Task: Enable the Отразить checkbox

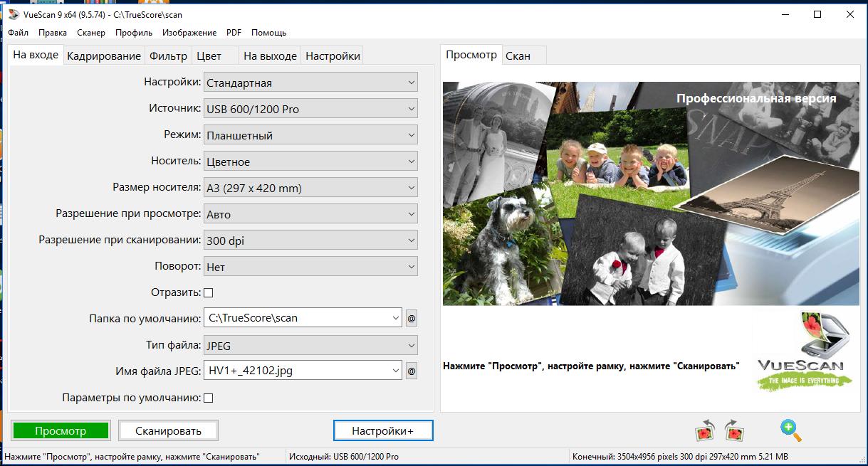Action: click(209, 292)
